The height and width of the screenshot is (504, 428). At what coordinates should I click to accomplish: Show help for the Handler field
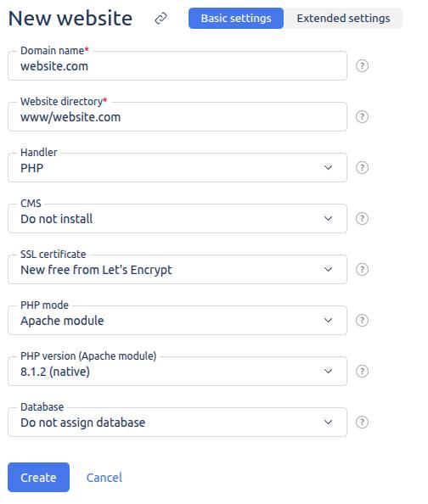coord(362,167)
